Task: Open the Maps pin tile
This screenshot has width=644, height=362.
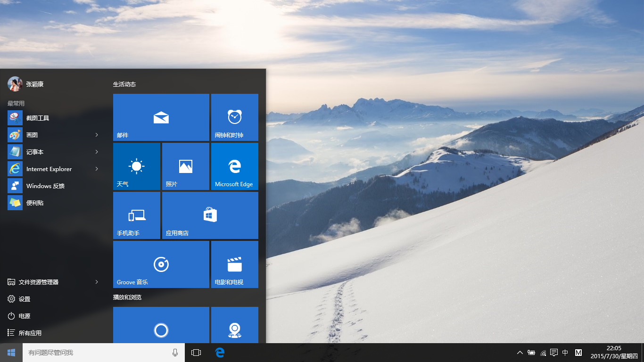Action: [x=235, y=325]
